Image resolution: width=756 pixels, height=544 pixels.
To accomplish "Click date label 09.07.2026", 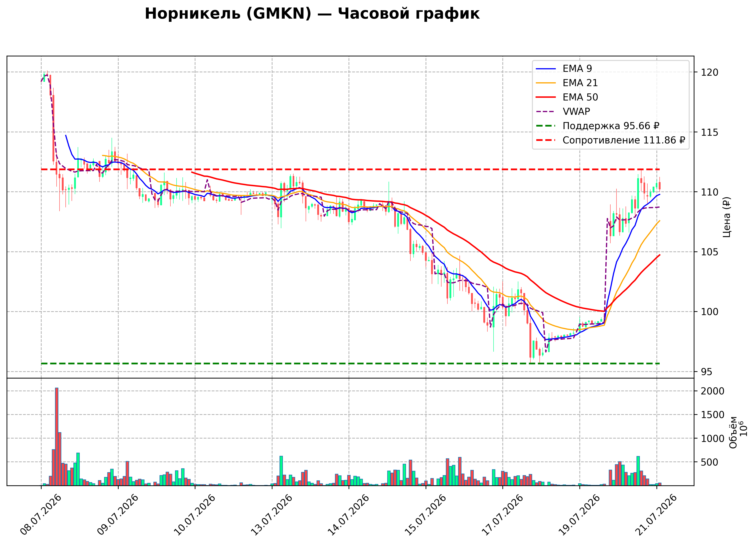I will (118, 515).
